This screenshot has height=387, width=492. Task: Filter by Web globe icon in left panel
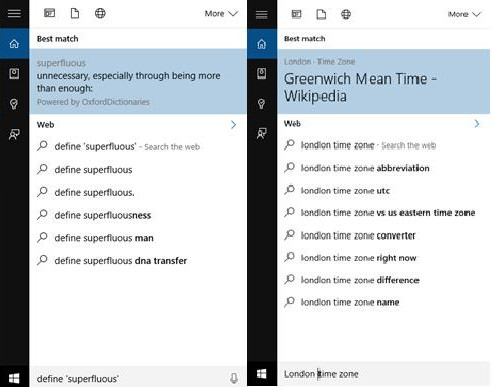[x=100, y=13]
